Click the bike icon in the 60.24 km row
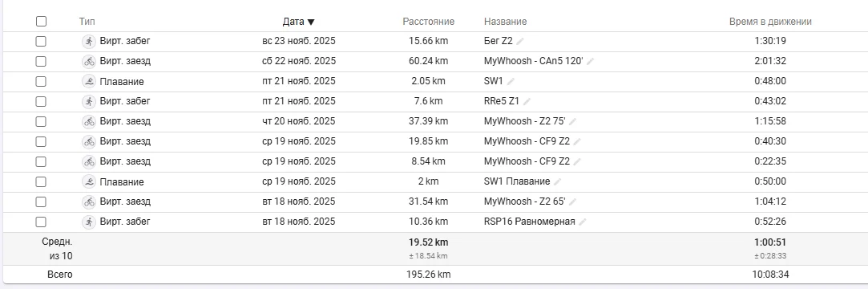Viewport: 868px width, 289px height. point(89,61)
